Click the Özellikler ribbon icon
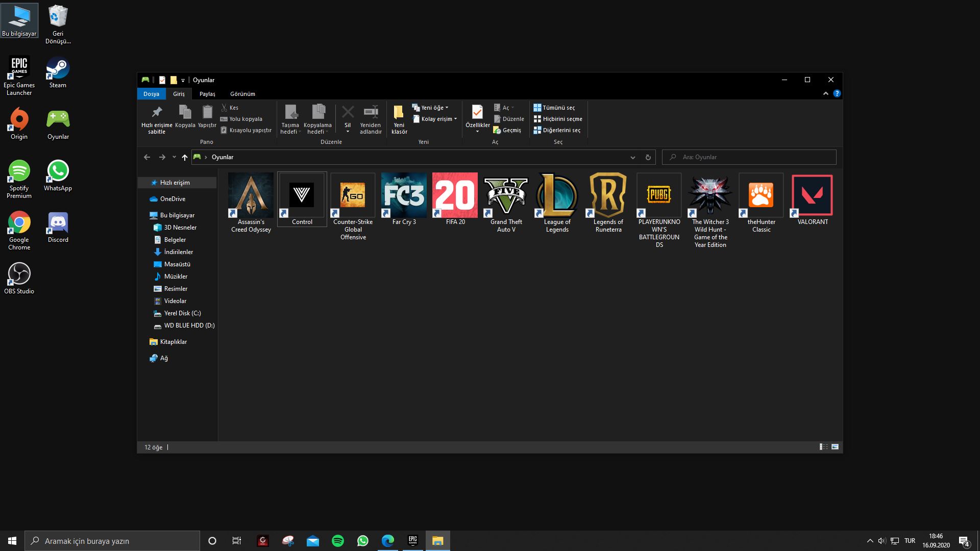Image resolution: width=980 pixels, height=551 pixels. pyautogui.click(x=477, y=112)
